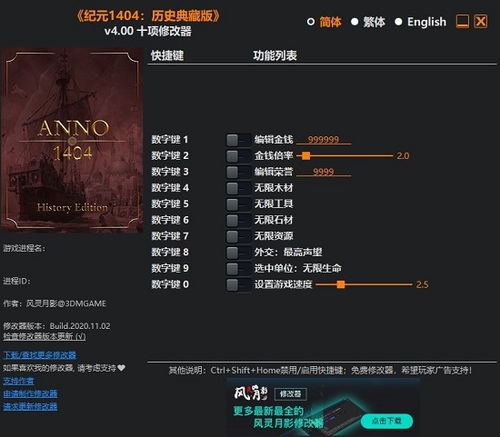This screenshot has width=500, height=437.
Task: Enable the 金钱倍率 (money multiplier) switch
Action: point(238,156)
